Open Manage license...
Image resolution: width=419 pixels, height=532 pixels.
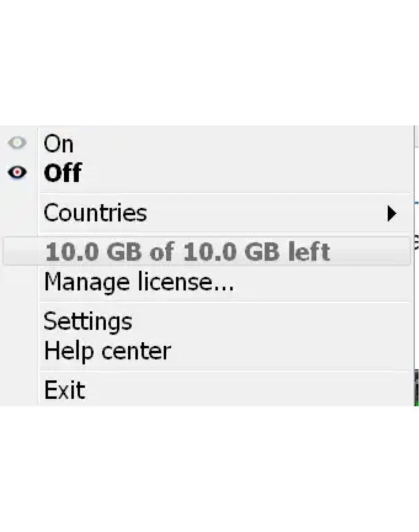[x=139, y=282]
